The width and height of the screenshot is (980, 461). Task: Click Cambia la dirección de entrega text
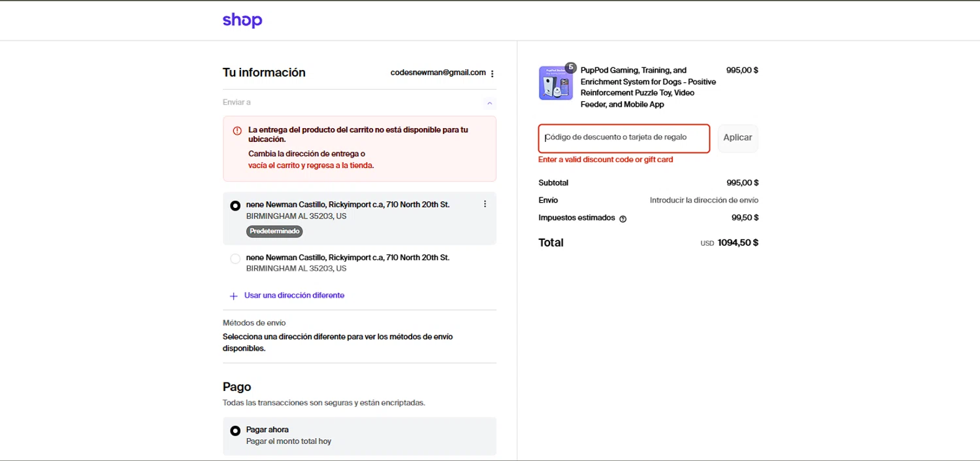306,154
